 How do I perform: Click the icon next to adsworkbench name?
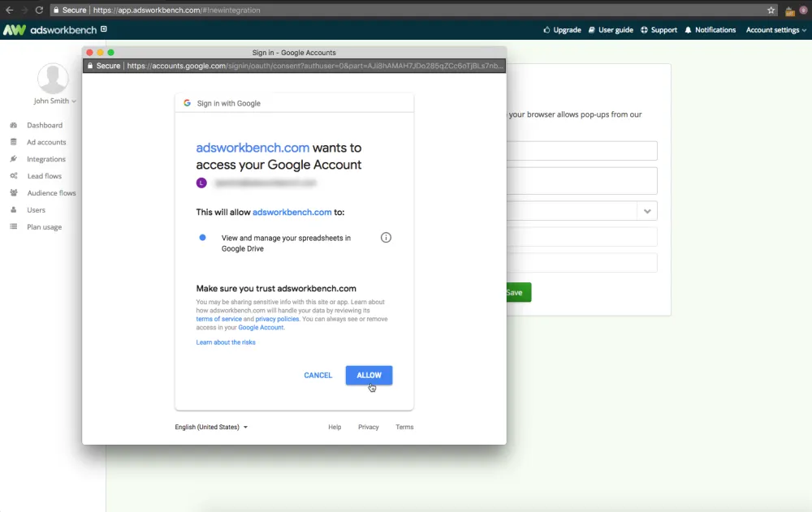(104, 29)
